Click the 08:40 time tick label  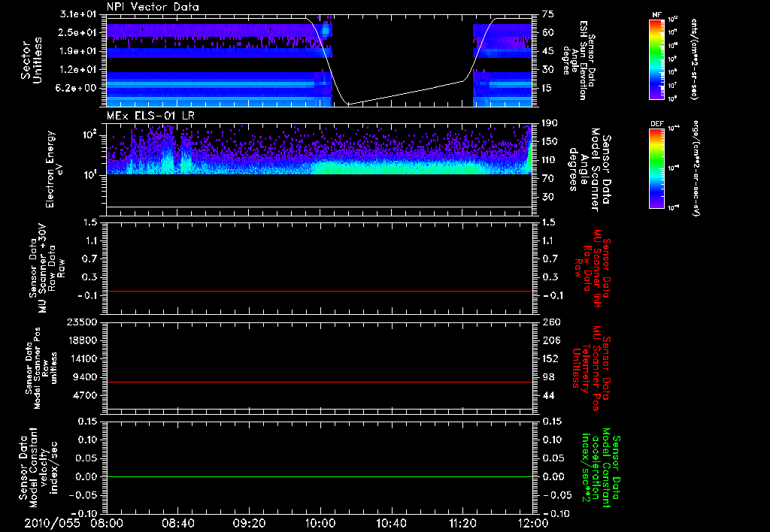(x=177, y=523)
